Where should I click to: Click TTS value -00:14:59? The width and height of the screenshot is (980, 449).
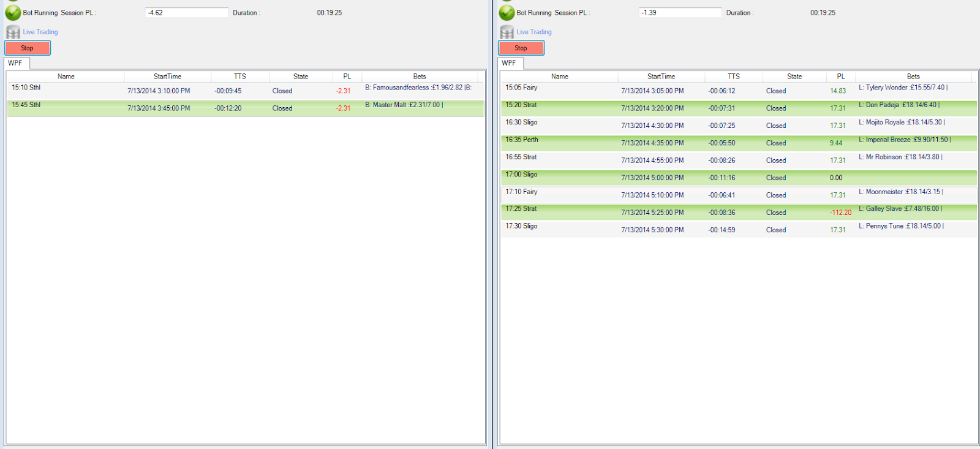[x=722, y=230]
